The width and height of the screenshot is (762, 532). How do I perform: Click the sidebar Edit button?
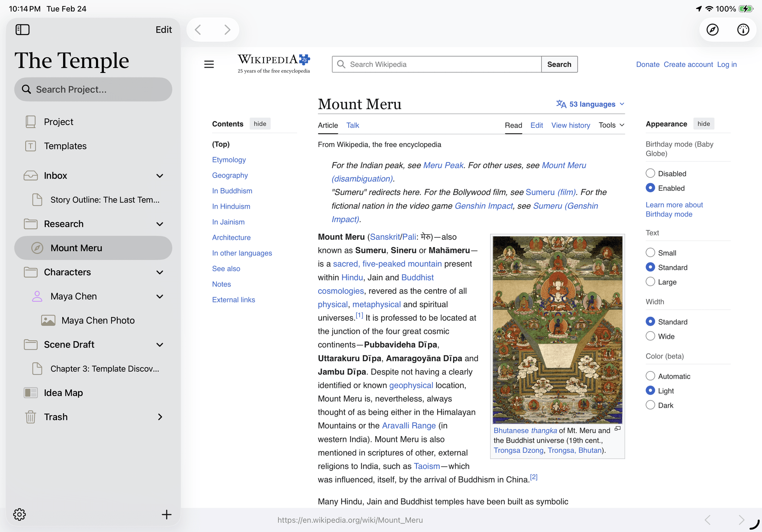[x=164, y=30]
